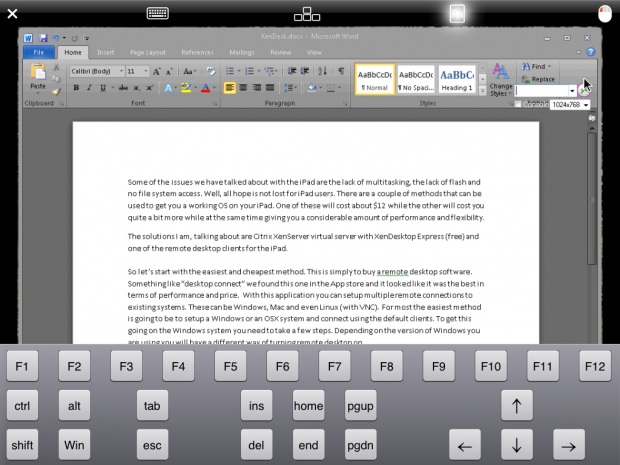Click the Word Help question mark
Screen dimensions: 620x465
[591, 52]
